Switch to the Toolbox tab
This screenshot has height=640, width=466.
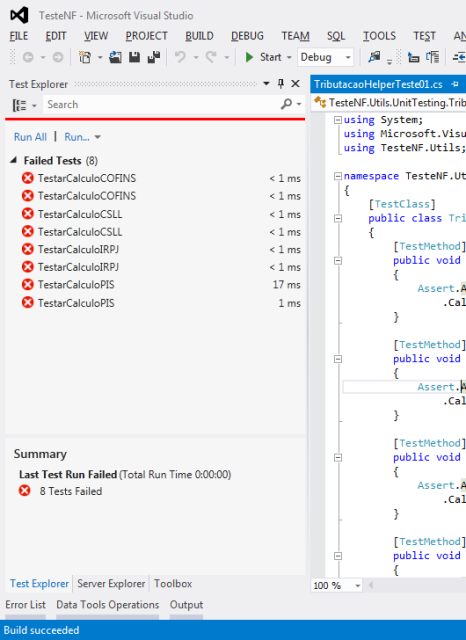click(173, 584)
